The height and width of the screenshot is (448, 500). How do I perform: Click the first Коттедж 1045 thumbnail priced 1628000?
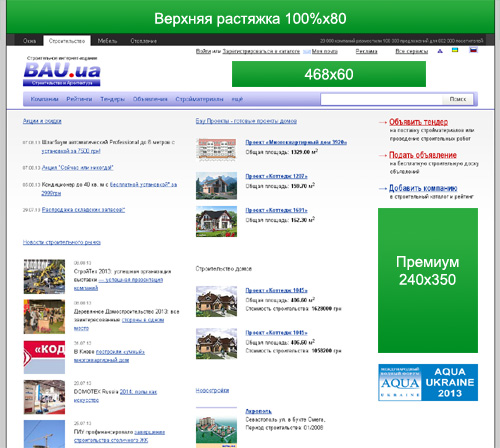point(216,301)
